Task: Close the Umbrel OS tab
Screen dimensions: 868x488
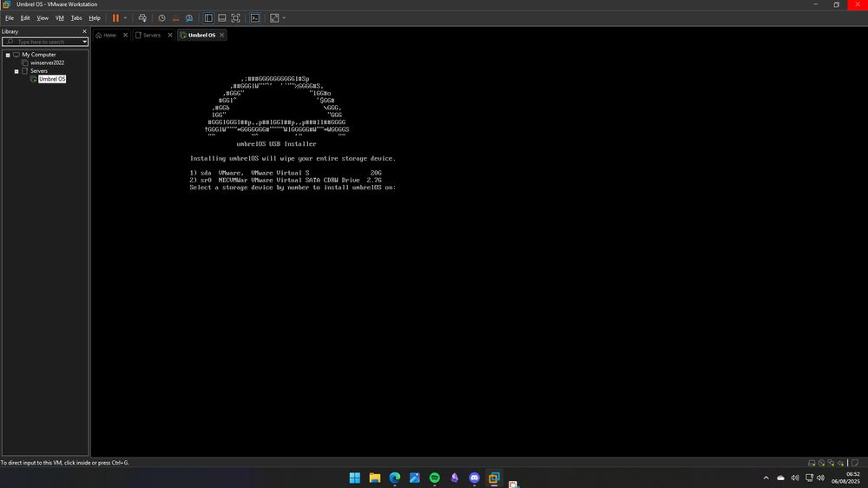Action: [x=221, y=35]
